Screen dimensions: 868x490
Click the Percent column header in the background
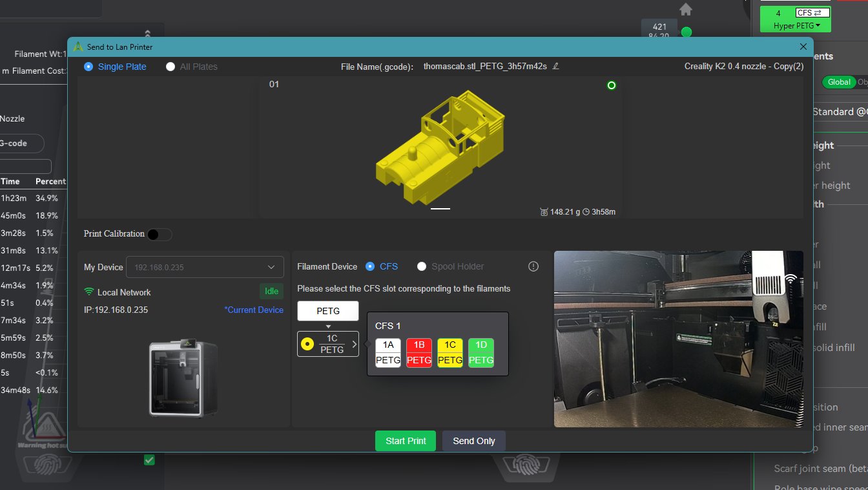click(x=50, y=182)
